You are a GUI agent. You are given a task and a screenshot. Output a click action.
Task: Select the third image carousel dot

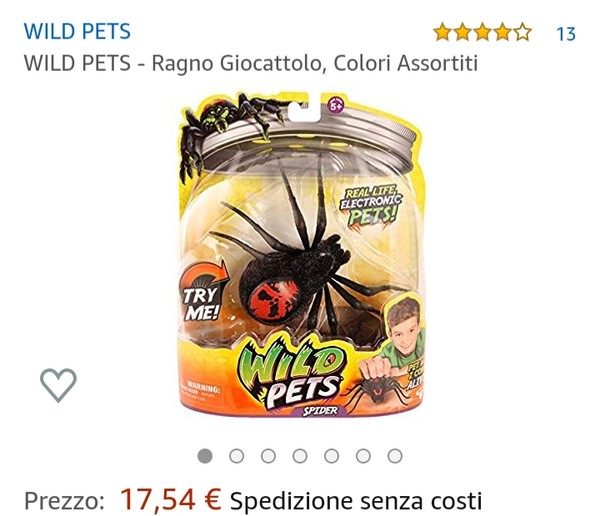tap(268, 456)
